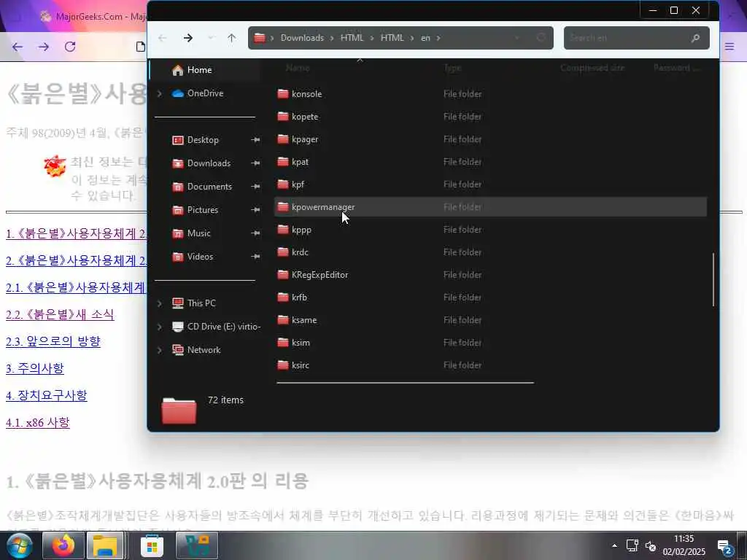
Task: Click Explorer back navigation arrow
Action: tap(163, 38)
